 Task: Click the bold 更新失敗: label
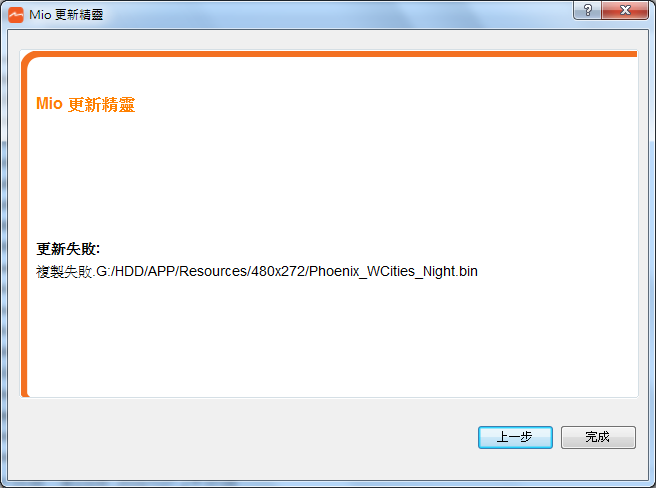click(68, 249)
